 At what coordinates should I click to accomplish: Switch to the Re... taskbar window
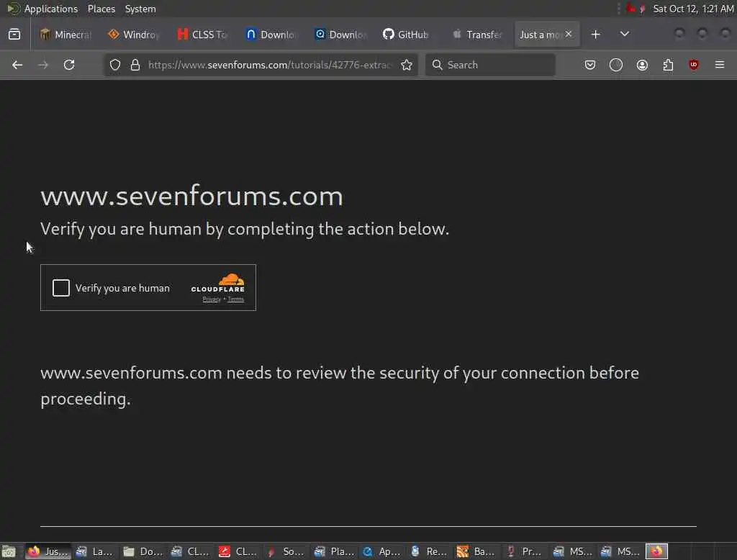coord(429,551)
